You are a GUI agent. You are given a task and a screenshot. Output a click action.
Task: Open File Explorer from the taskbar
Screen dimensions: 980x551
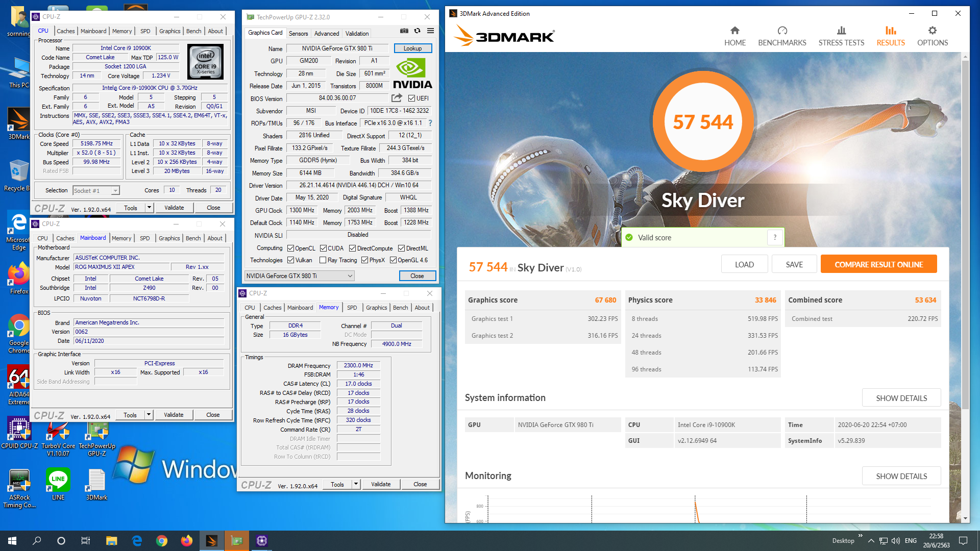point(111,541)
